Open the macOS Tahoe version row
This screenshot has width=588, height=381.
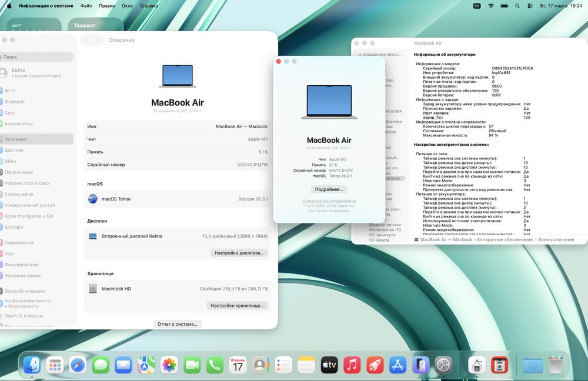point(178,199)
